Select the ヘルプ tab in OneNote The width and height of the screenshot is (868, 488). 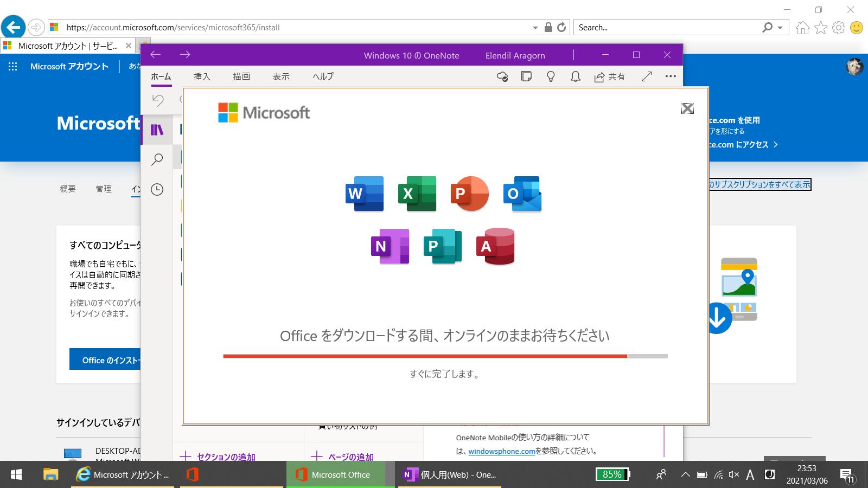click(323, 77)
